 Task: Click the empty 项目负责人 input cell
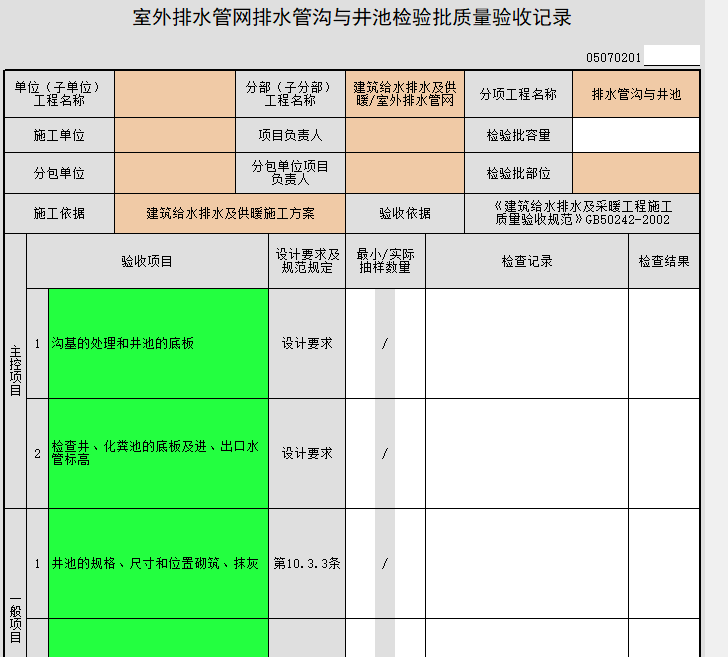404,135
